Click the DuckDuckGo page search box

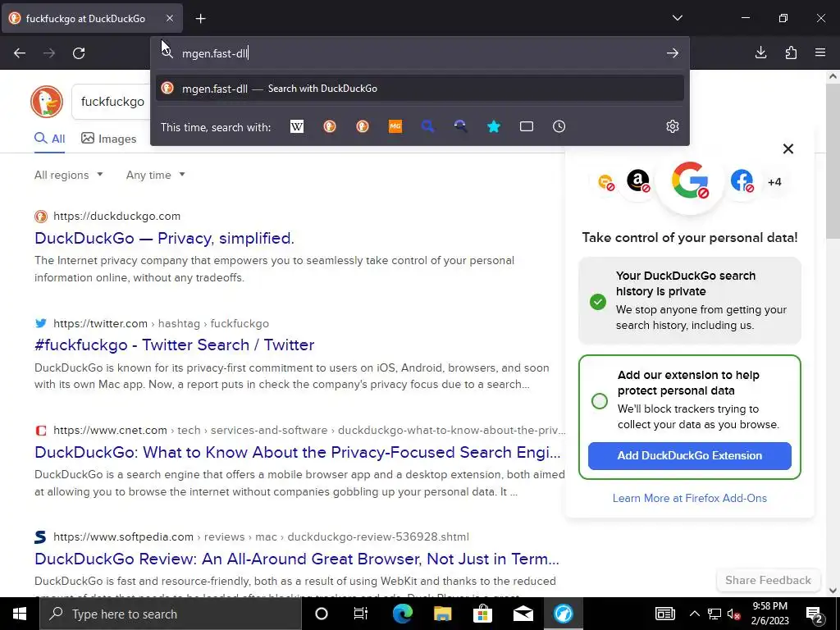(x=112, y=101)
